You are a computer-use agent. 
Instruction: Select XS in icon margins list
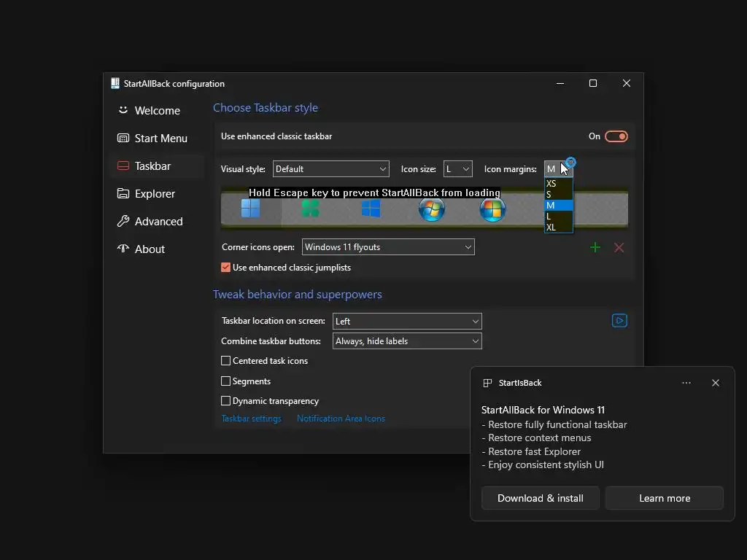pos(558,183)
